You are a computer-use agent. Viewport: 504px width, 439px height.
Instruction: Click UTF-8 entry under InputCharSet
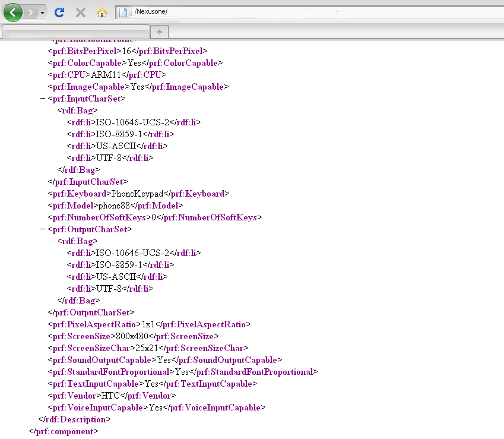[109, 158]
